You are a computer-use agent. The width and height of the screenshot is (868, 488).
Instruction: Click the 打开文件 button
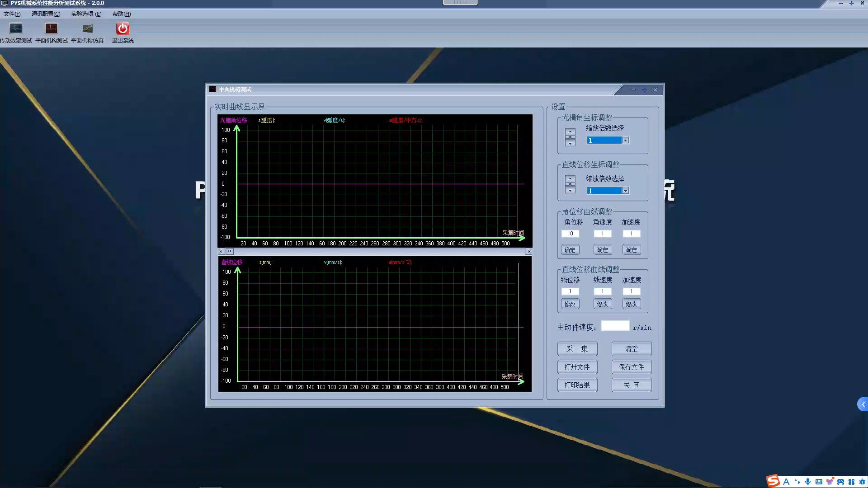point(577,367)
